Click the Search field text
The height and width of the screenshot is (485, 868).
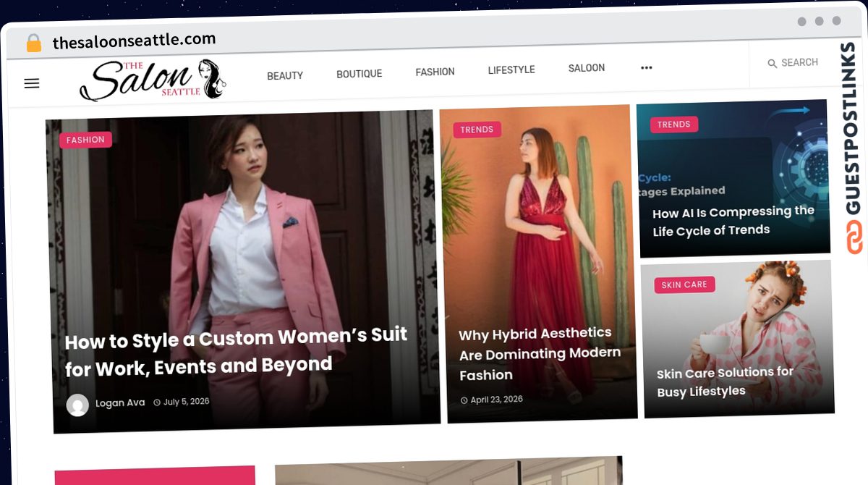pyautogui.click(x=799, y=63)
